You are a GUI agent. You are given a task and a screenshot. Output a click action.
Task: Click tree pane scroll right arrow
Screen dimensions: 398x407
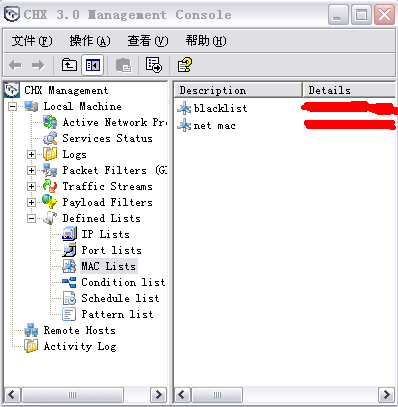[x=159, y=395]
